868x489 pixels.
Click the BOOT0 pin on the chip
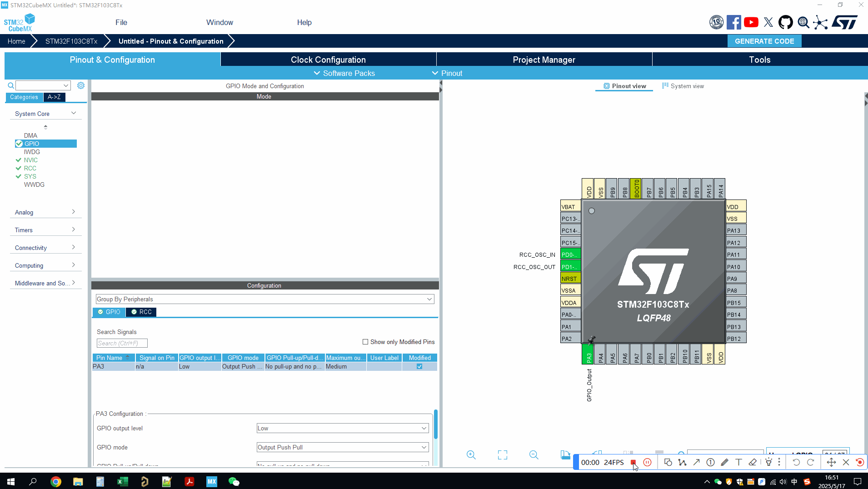tap(635, 189)
